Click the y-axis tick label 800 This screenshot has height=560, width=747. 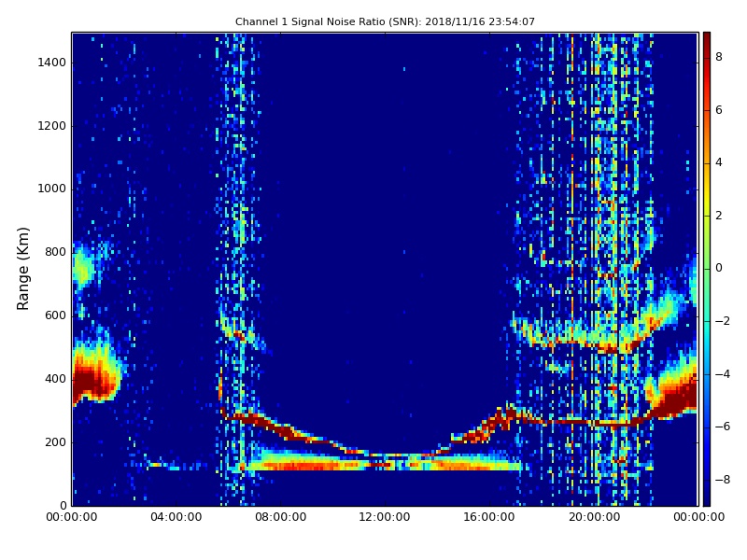(x=55, y=252)
